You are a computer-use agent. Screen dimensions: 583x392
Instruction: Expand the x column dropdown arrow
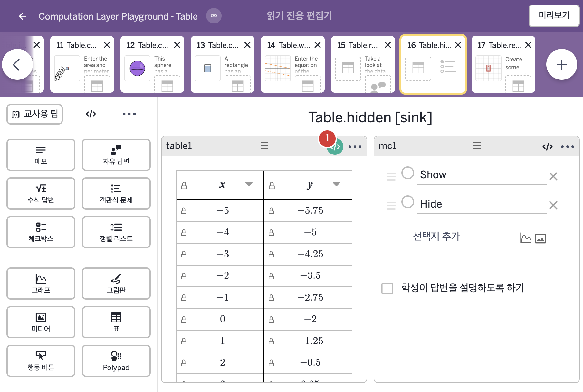(x=249, y=184)
